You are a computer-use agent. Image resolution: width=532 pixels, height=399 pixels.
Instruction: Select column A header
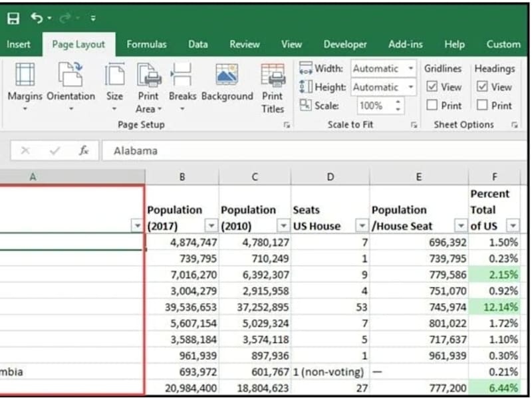tap(72, 177)
